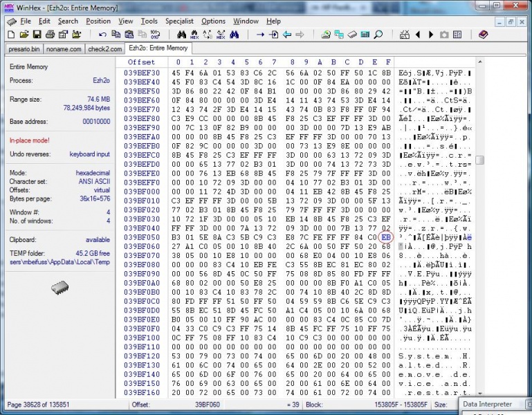
Task: Open the Specialist menu
Action: click(179, 21)
